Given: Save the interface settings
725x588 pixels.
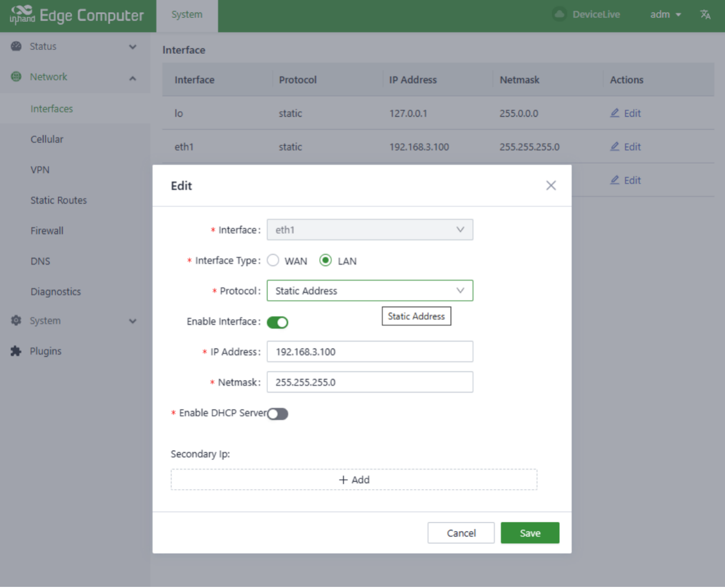Looking at the screenshot, I should 529,534.
